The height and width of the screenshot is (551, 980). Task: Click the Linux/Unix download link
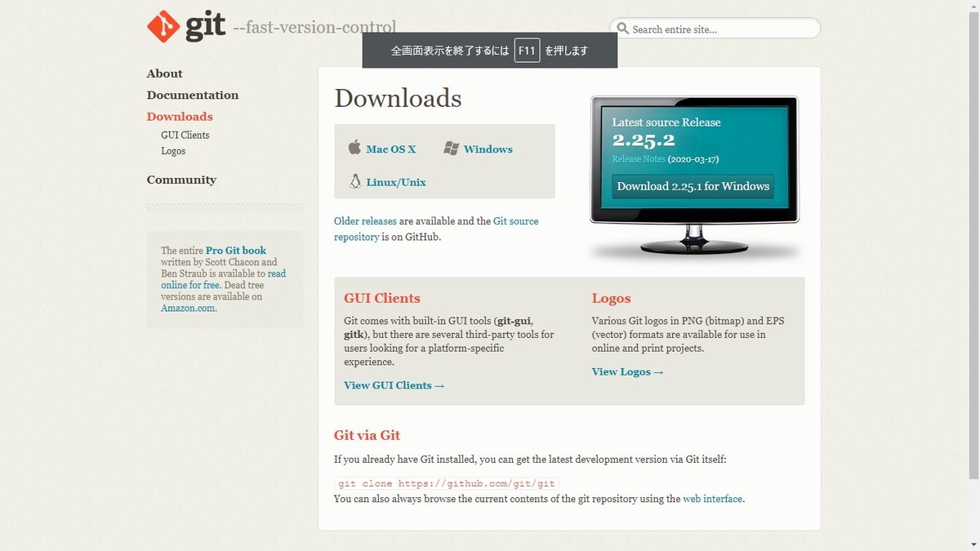[396, 182]
